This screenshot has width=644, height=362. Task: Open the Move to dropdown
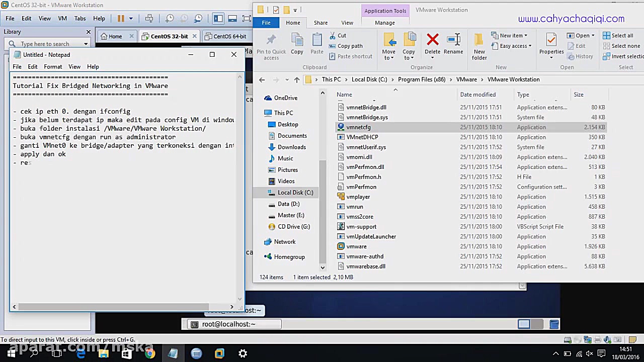coord(388,55)
